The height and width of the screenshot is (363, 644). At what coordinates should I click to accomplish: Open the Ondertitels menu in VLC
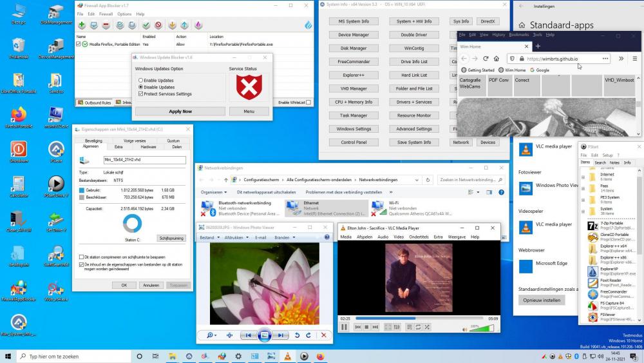click(419, 237)
